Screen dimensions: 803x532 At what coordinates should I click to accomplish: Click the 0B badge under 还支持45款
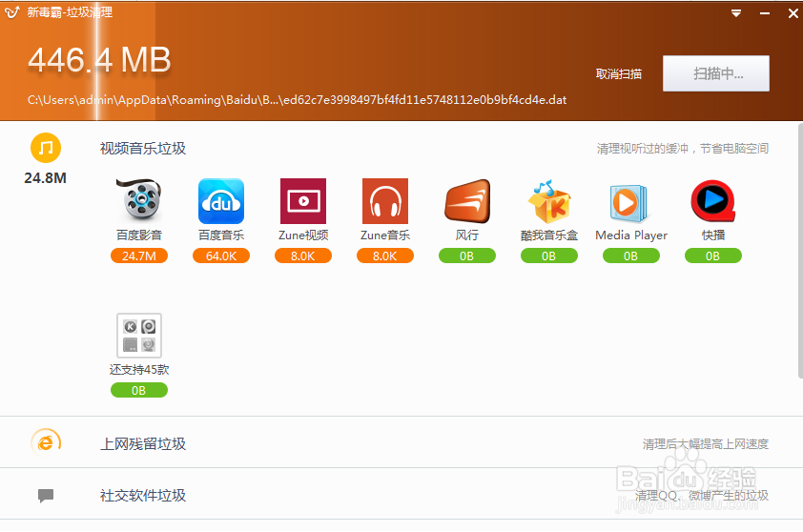[x=139, y=390]
